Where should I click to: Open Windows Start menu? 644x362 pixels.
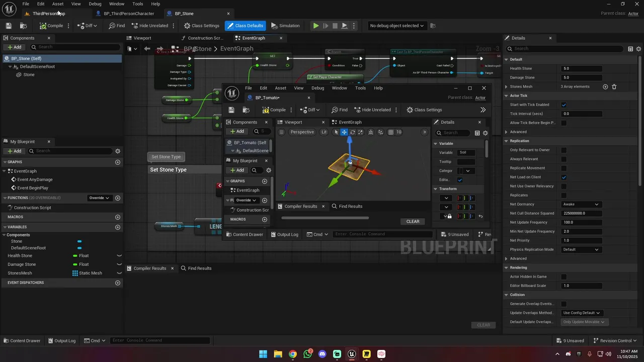pyautogui.click(x=263, y=354)
